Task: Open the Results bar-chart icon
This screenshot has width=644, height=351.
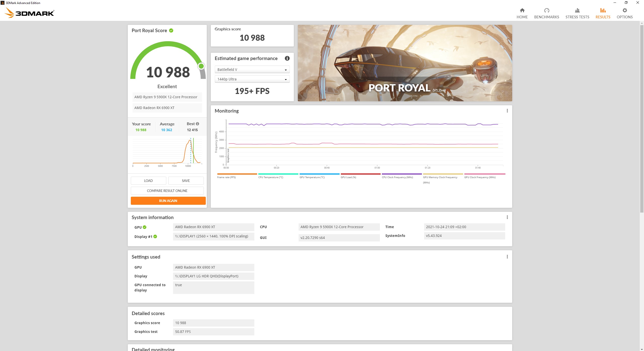Action: click(x=603, y=10)
